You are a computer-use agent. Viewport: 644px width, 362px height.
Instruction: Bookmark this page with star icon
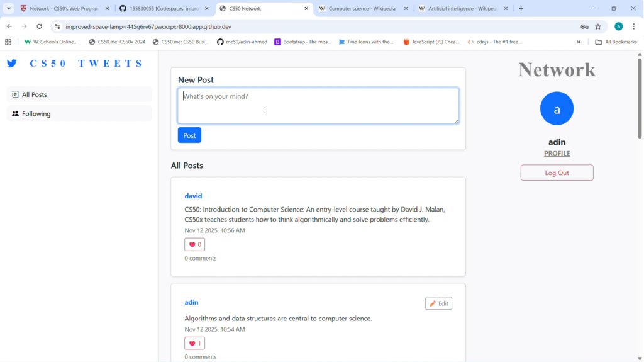(x=598, y=26)
